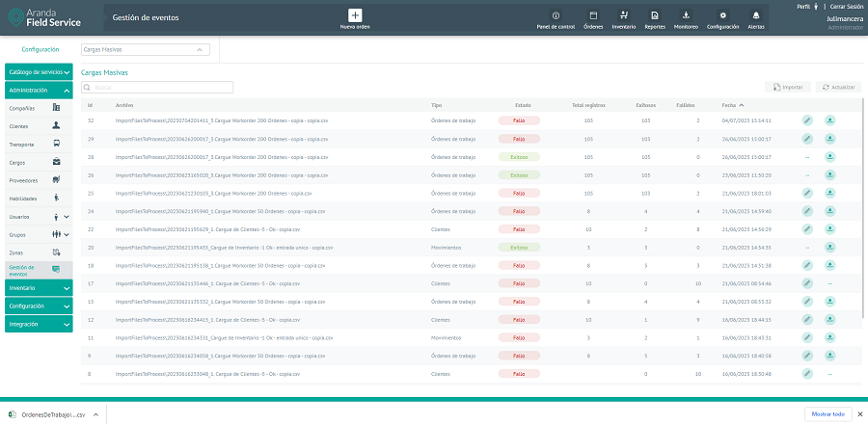
Task: Download file for import Id 26
Action: (x=829, y=174)
